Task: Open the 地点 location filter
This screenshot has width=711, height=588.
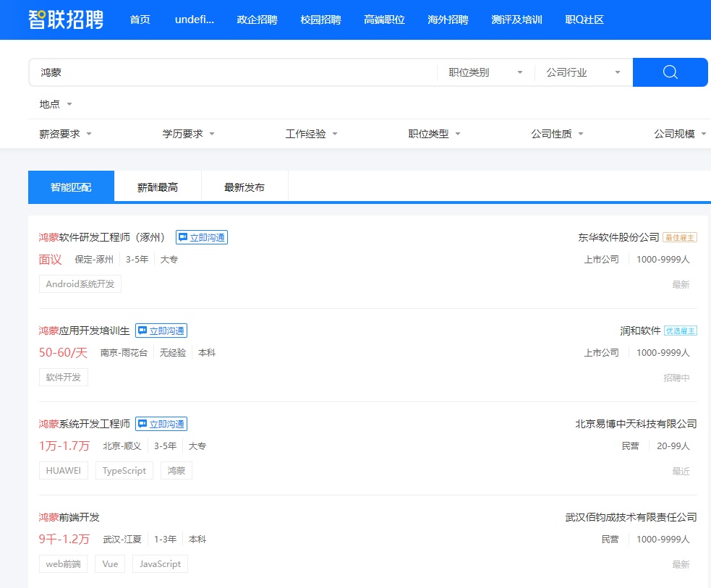Action: pyautogui.click(x=55, y=104)
